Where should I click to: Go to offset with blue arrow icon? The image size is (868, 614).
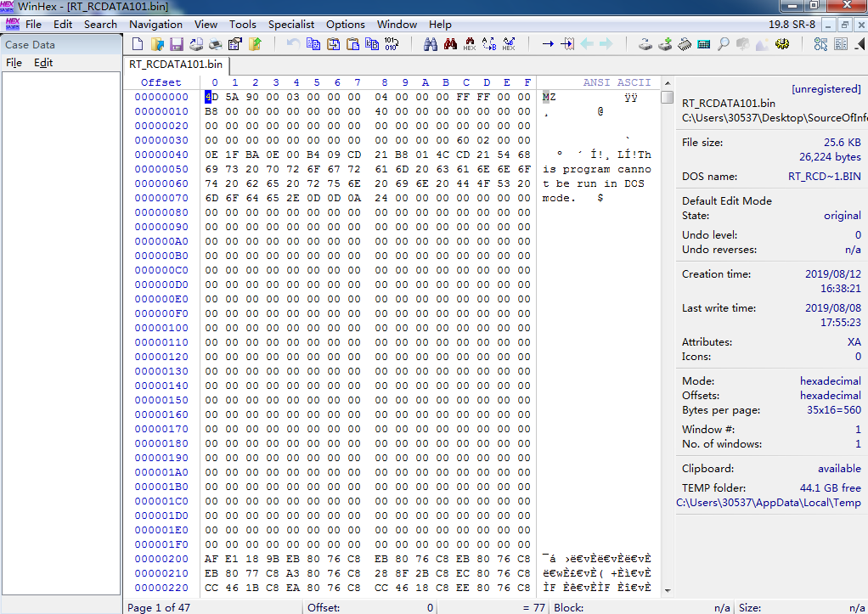point(548,44)
